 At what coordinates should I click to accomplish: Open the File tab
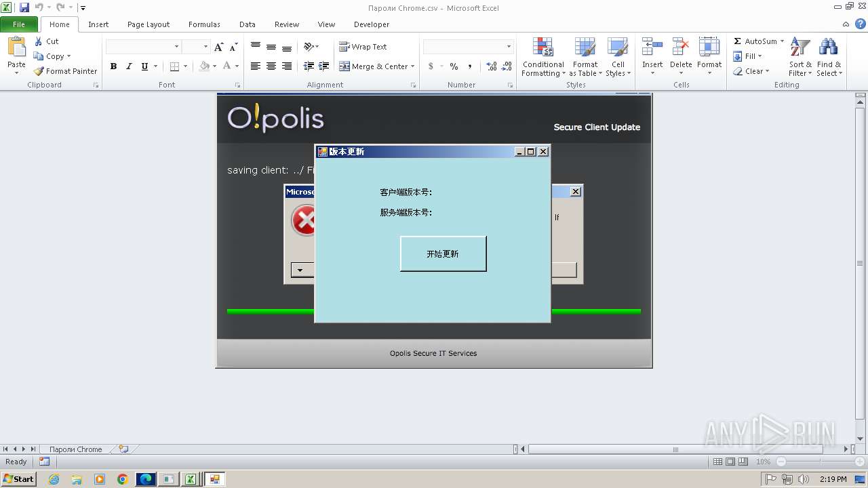pos(19,24)
